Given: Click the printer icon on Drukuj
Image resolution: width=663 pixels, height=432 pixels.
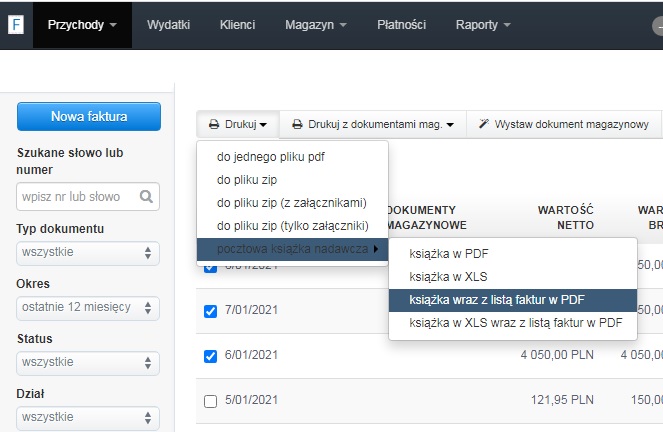Looking at the screenshot, I should click(213, 125).
